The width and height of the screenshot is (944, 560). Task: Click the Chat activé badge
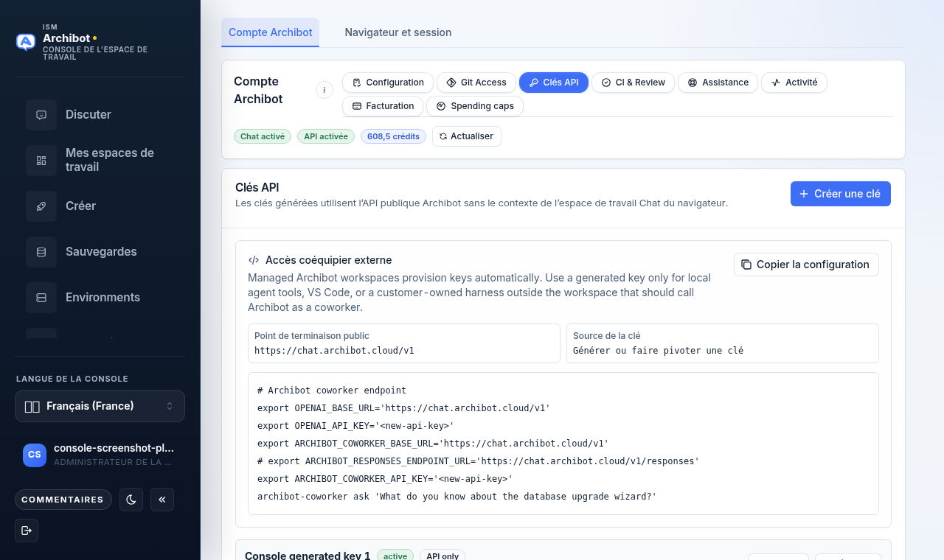pos(263,136)
